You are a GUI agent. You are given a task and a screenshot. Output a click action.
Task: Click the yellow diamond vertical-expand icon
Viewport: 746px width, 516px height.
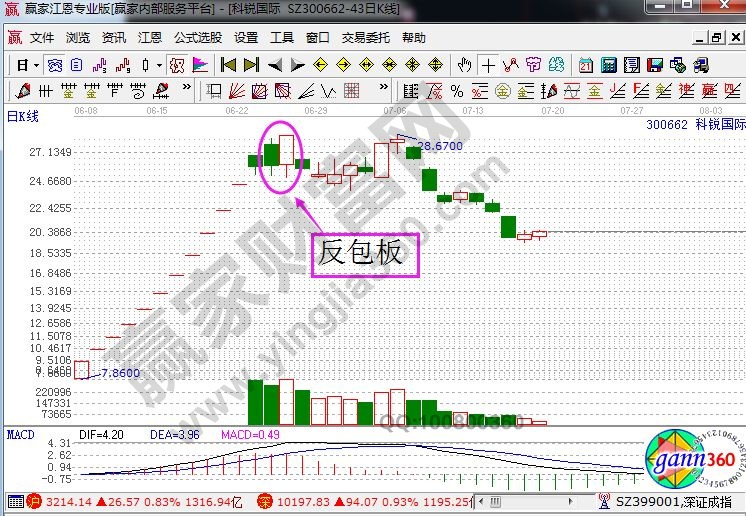[x=436, y=65]
